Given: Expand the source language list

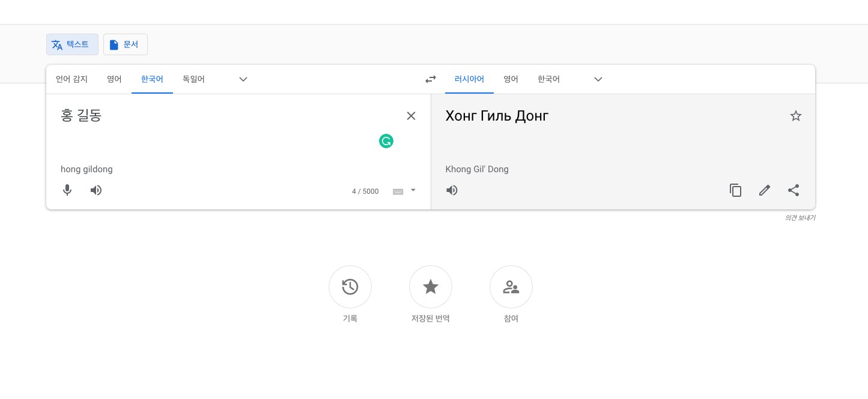Looking at the screenshot, I should [x=243, y=79].
